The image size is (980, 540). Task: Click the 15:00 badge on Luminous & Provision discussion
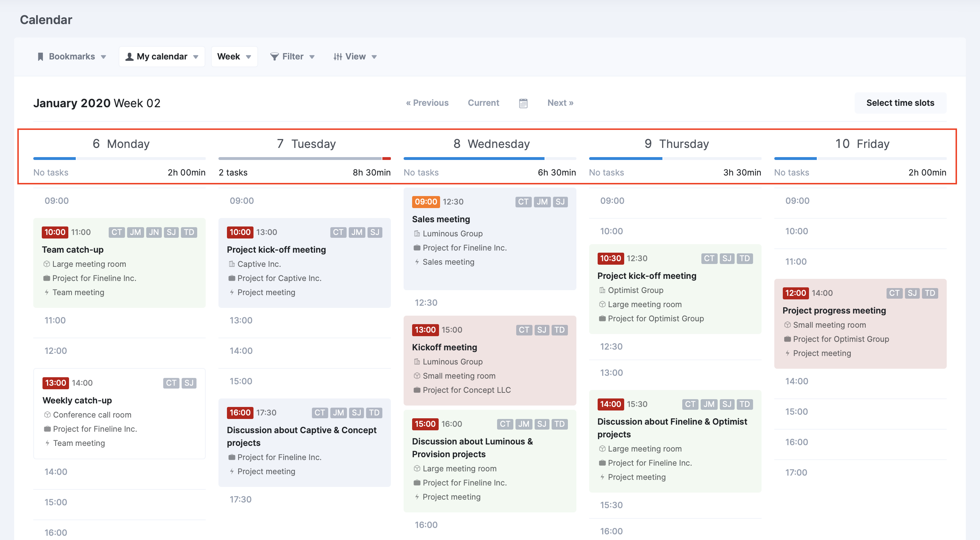tap(425, 424)
